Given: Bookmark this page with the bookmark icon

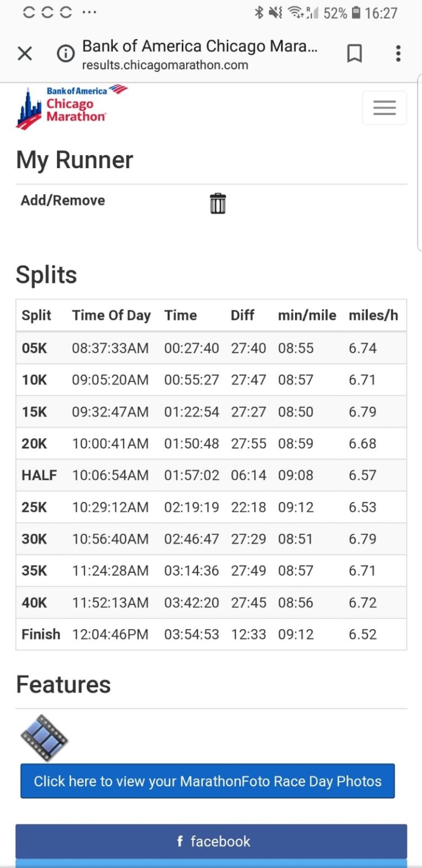Looking at the screenshot, I should click(x=354, y=54).
